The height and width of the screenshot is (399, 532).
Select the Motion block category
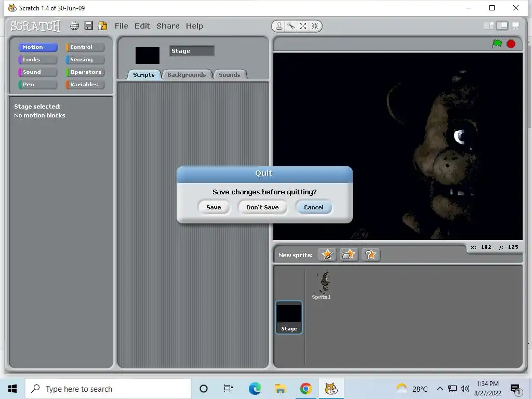[x=37, y=47]
